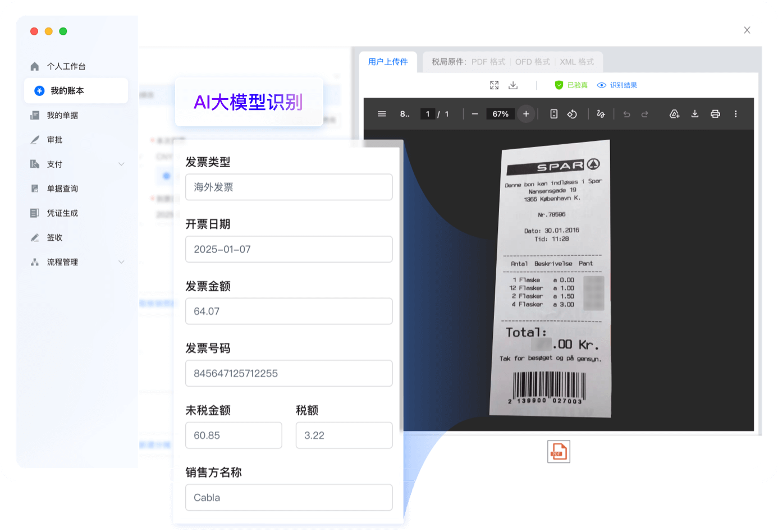The height and width of the screenshot is (532, 778).
Task: Select the draw annotation tool
Action: tap(601, 114)
